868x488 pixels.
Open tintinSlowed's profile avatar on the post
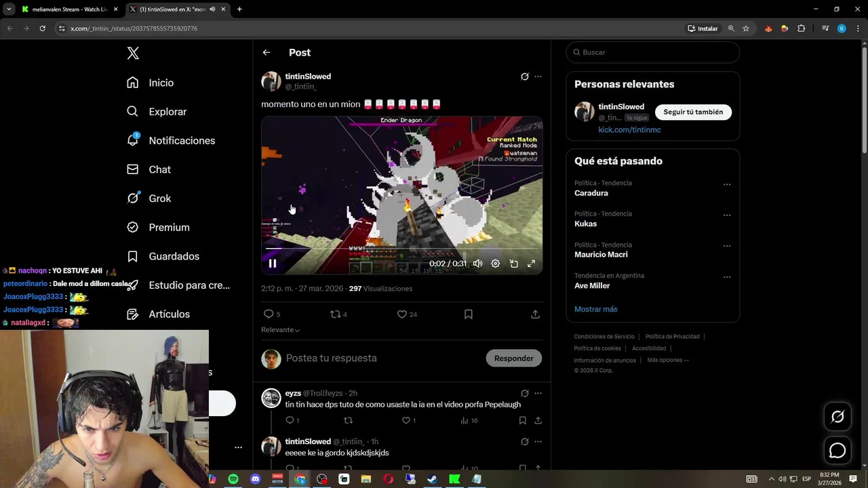point(271,81)
